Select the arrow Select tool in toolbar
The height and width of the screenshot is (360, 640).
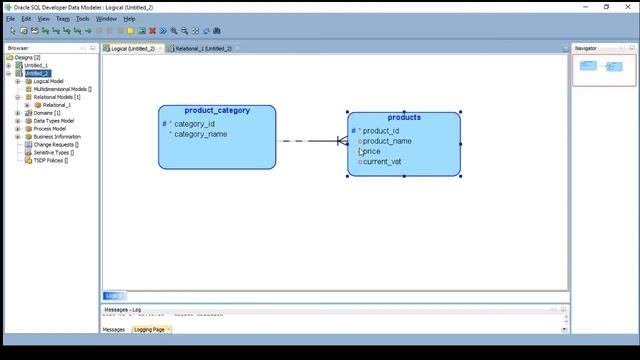[13, 31]
